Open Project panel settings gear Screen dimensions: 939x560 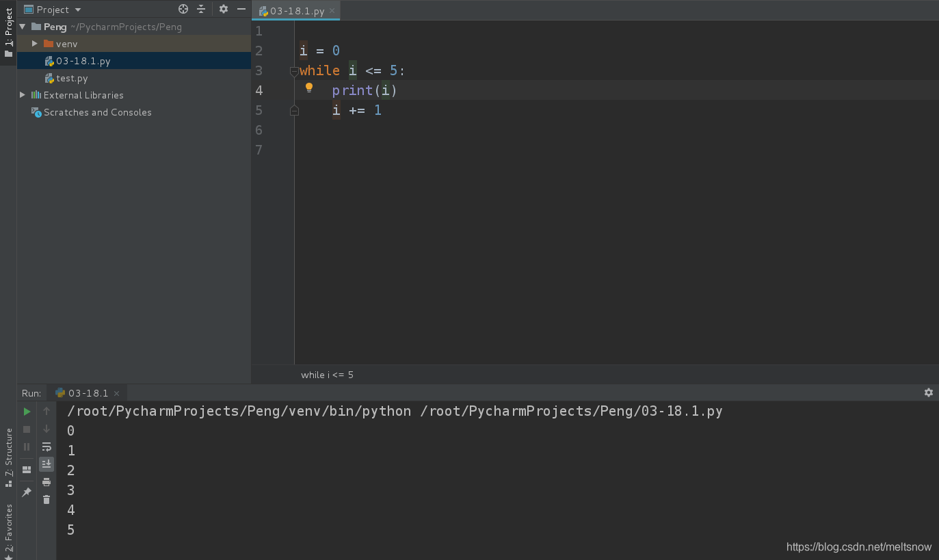point(223,9)
